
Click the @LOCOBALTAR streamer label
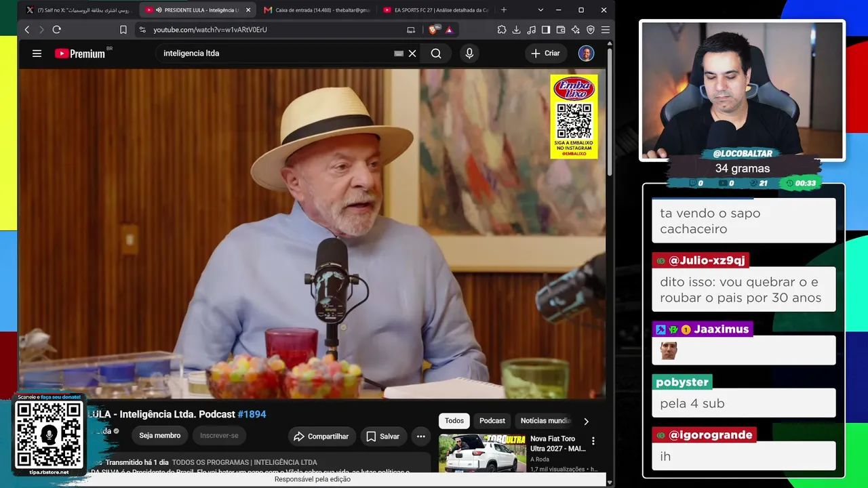(x=743, y=154)
